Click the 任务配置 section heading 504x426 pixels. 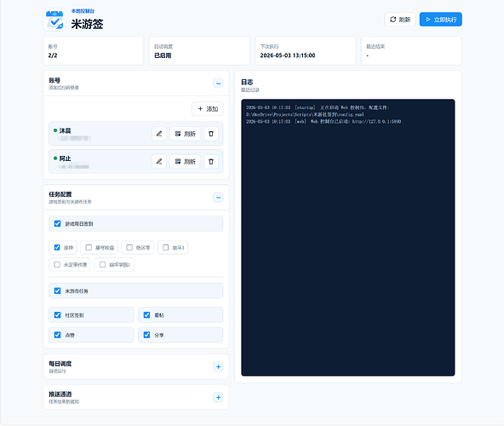[x=60, y=194]
